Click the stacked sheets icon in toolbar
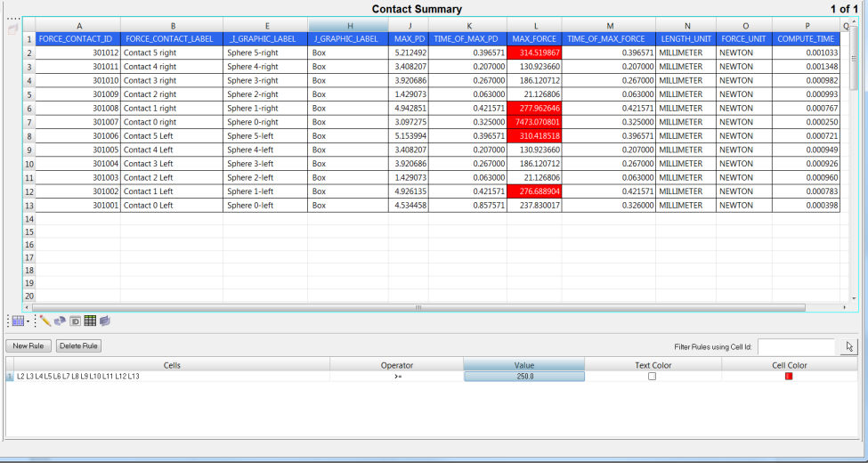The image size is (868, 463). pos(105,321)
